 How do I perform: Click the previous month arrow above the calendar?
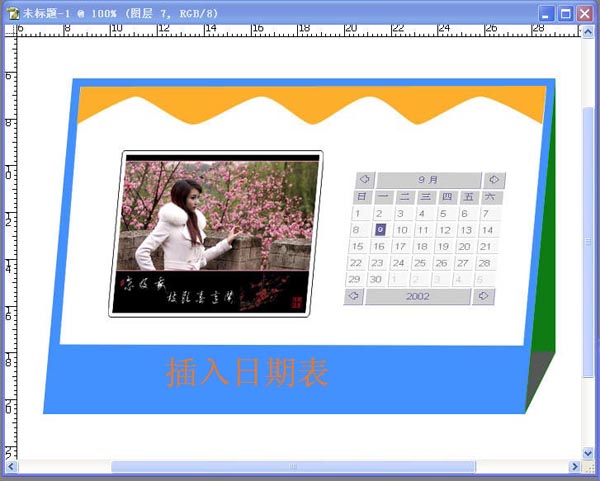[363, 180]
